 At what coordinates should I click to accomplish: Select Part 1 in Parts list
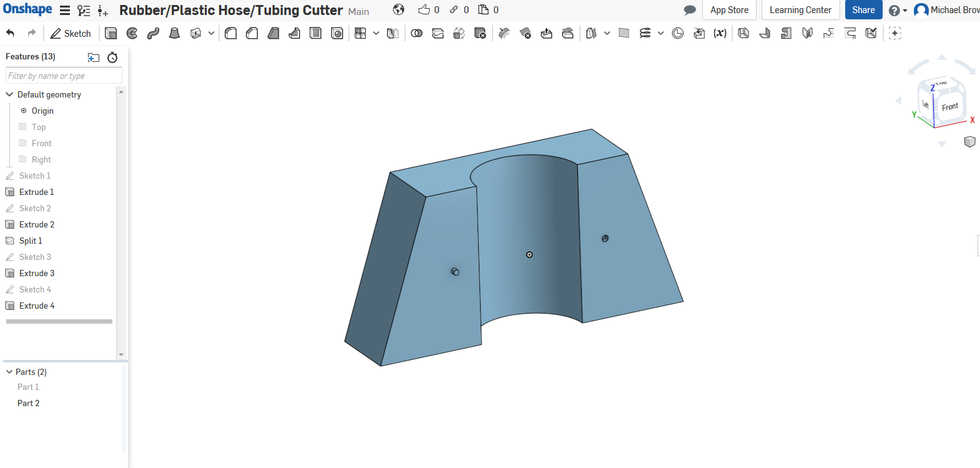click(x=28, y=387)
